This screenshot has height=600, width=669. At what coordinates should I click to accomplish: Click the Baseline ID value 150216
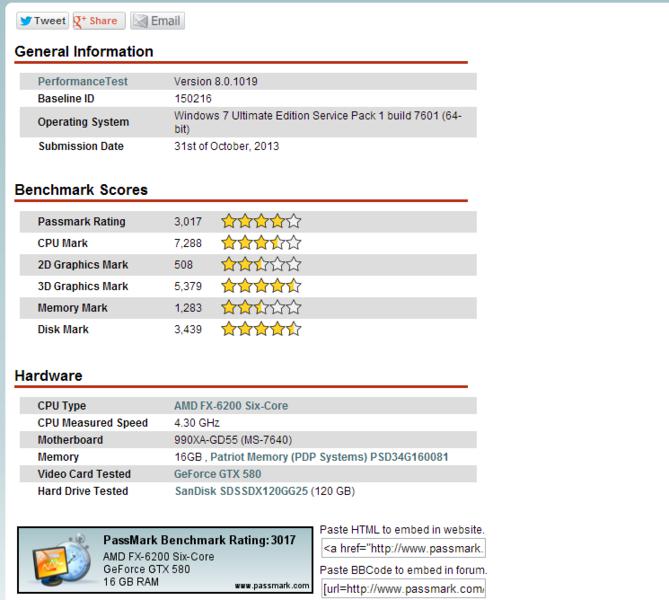[x=193, y=99]
